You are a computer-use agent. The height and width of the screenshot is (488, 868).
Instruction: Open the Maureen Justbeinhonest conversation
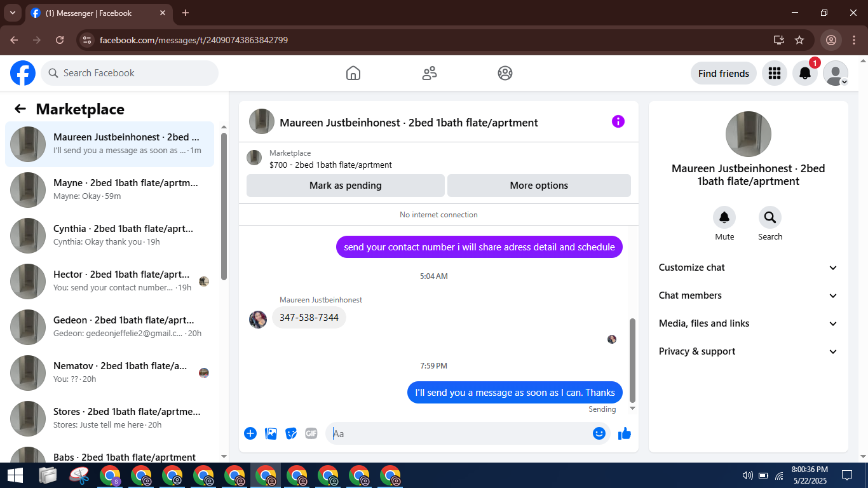point(109,144)
